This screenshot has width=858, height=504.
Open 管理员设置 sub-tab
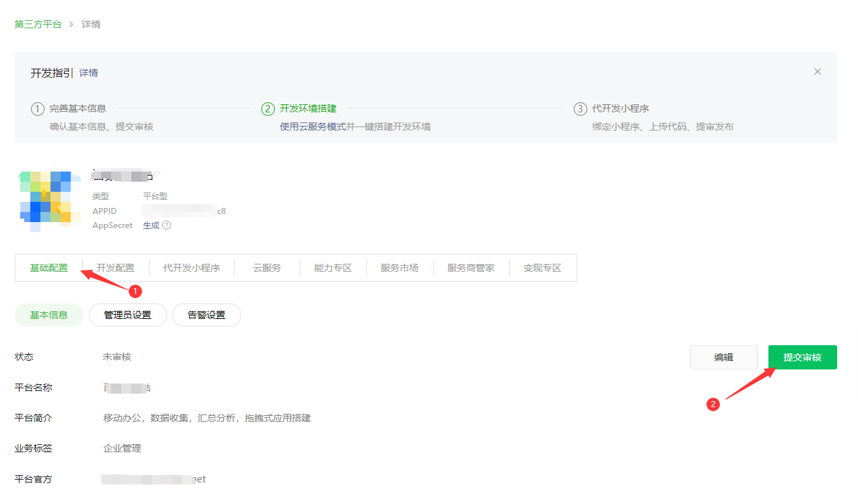127,315
